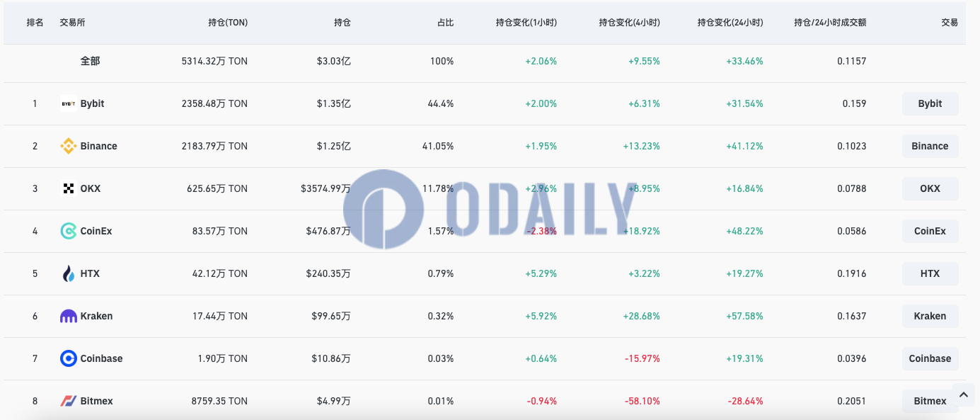Select the HTX exchange name
This screenshot has width=980, height=420.
(x=90, y=273)
